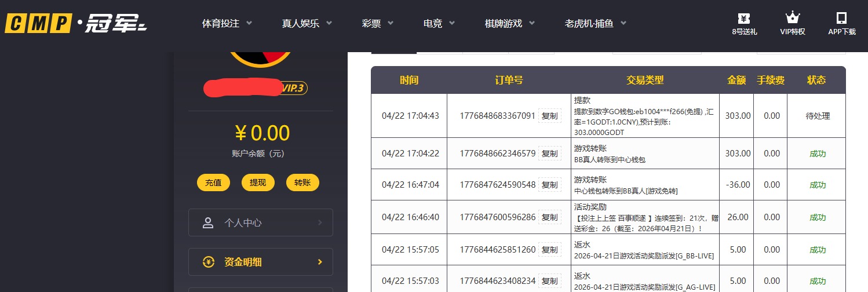Open the 老虎机·捕鱼 dropdown

(x=596, y=24)
